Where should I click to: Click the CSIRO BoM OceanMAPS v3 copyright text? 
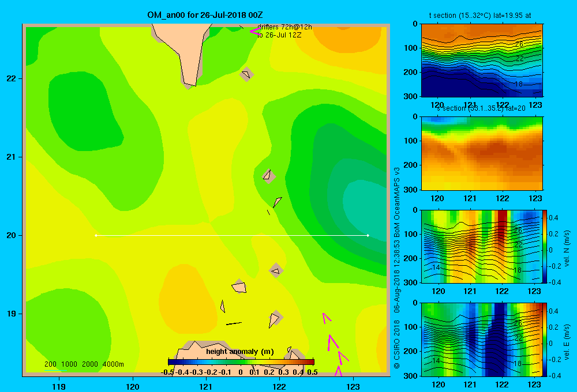[397, 267]
